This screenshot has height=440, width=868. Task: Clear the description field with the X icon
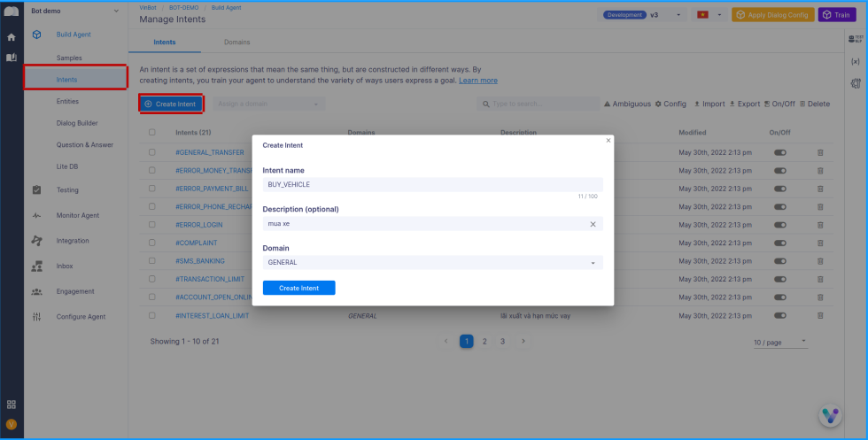[593, 224]
